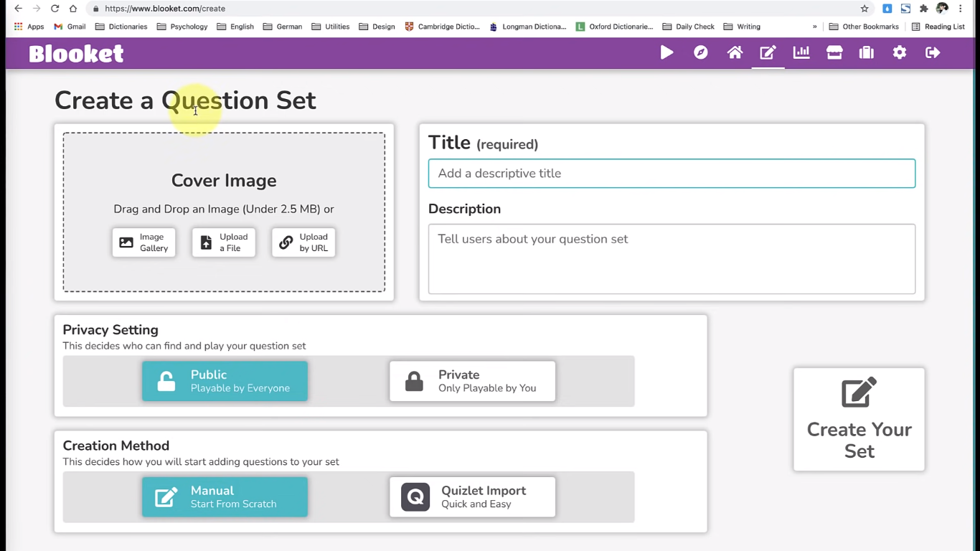Go back with the browser back arrow

coord(18,9)
